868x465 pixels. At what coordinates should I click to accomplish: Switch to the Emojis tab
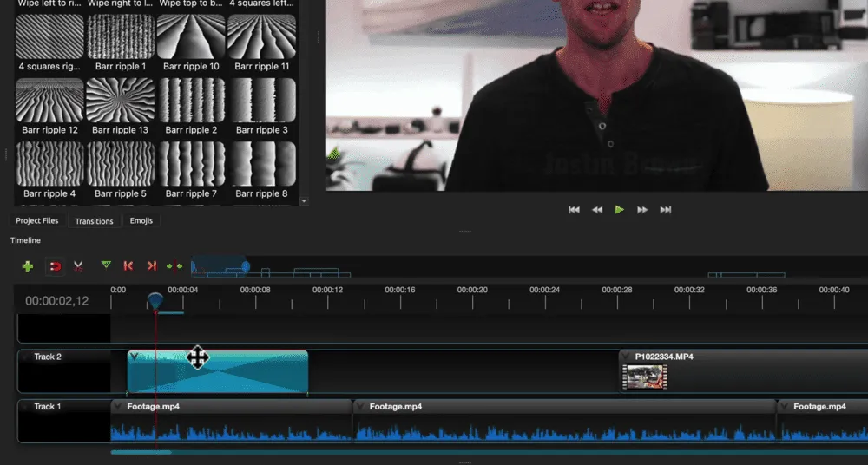tap(141, 221)
